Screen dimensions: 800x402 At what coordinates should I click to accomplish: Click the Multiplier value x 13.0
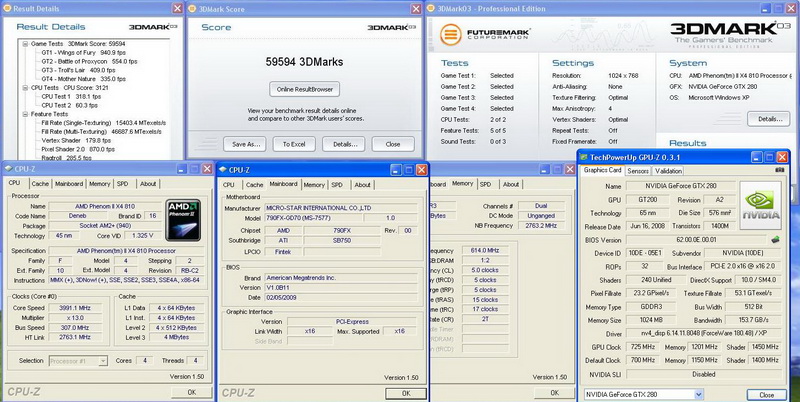77,318
